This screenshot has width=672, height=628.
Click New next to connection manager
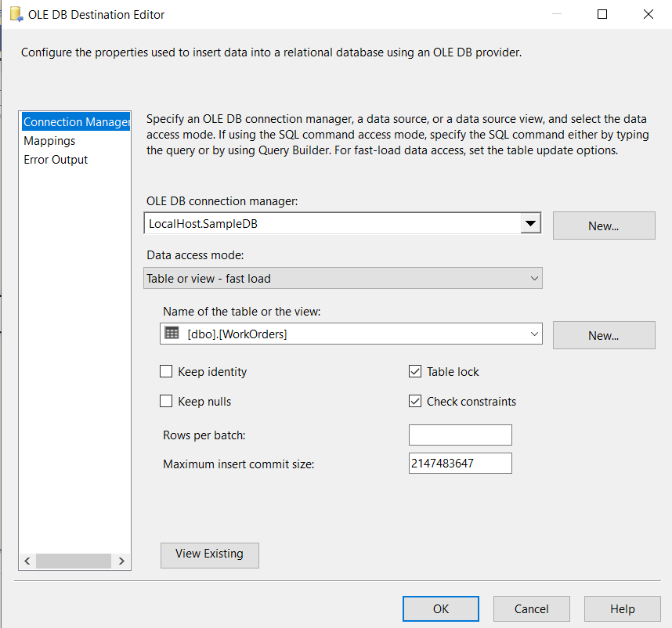pos(603,226)
